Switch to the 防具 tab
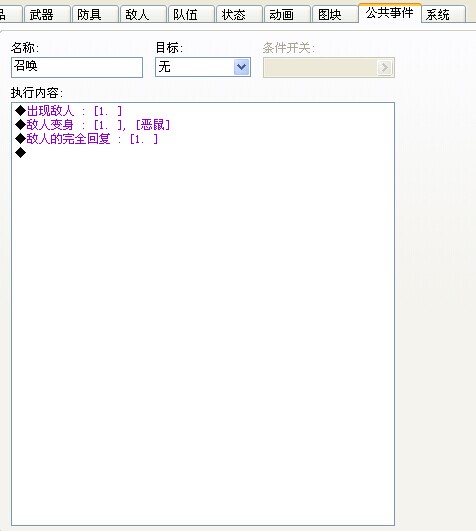The width and height of the screenshot is (476, 531). click(x=95, y=15)
